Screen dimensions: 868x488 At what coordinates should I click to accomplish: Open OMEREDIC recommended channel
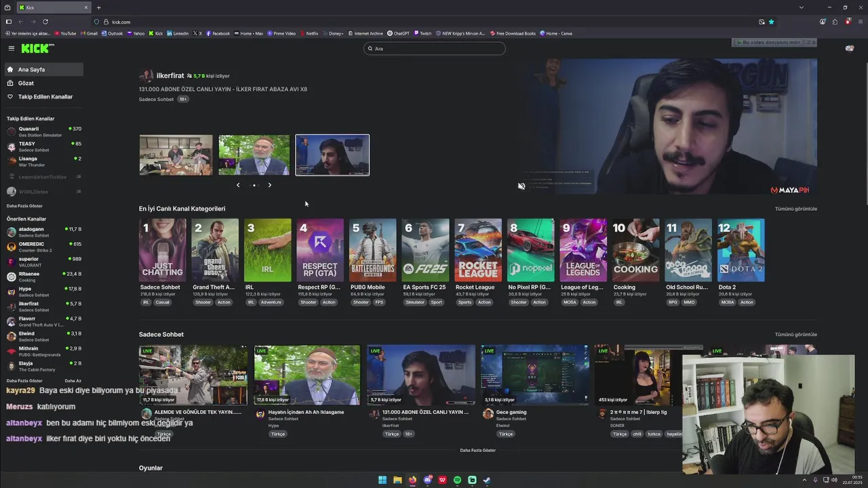click(43, 247)
